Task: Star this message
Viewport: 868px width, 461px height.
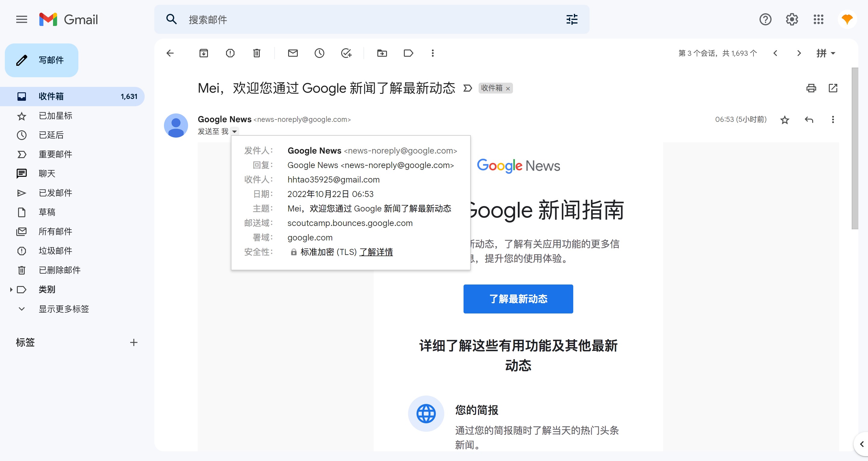Action: [785, 120]
